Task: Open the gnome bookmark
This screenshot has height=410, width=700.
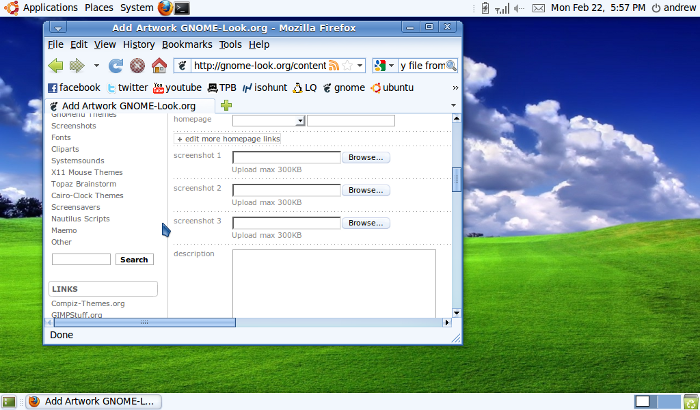Action: click(x=344, y=88)
